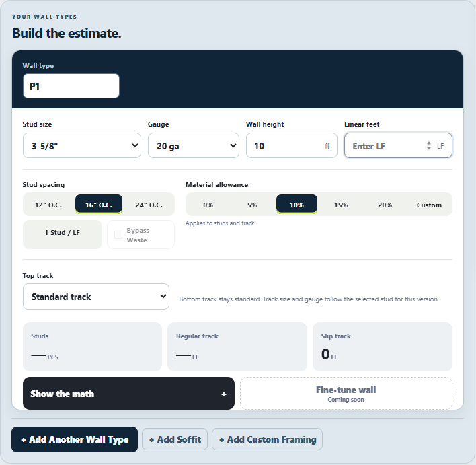476x465 pixels.
Task: Click the Regular track LF result card
Action: (x=237, y=347)
